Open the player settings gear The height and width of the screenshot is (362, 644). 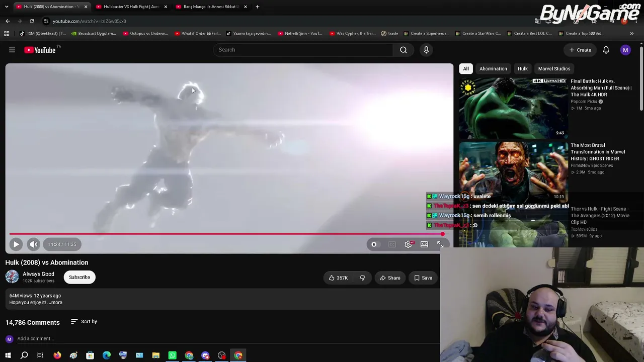coord(408,244)
